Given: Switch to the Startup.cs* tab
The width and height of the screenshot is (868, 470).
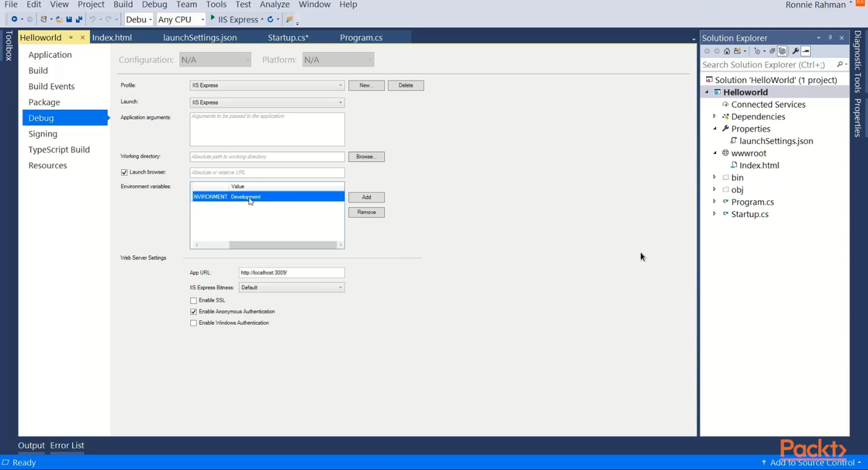Looking at the screenshot, I should point(288,38).
